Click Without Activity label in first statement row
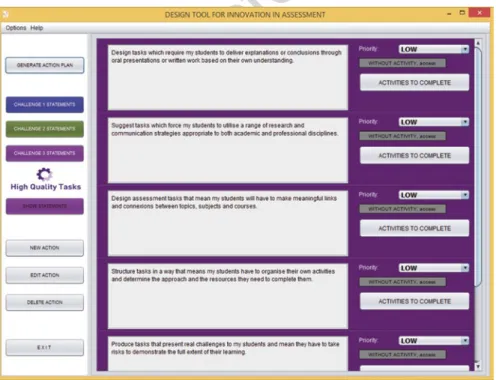 402,63
